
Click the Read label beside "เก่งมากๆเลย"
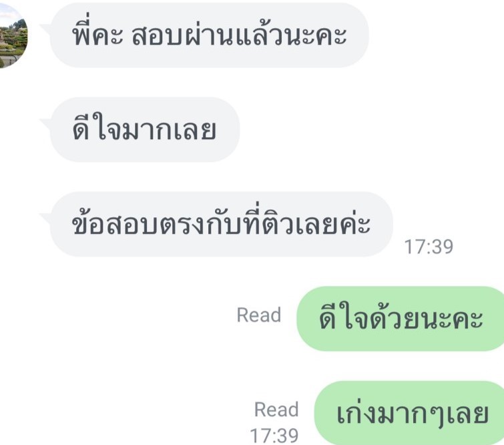coord(276,410)
